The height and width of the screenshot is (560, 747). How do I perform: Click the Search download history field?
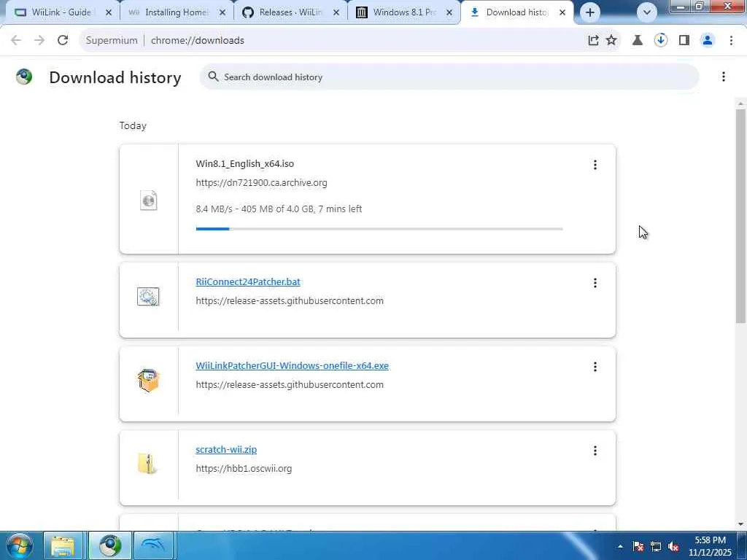[x=449, y=77]
